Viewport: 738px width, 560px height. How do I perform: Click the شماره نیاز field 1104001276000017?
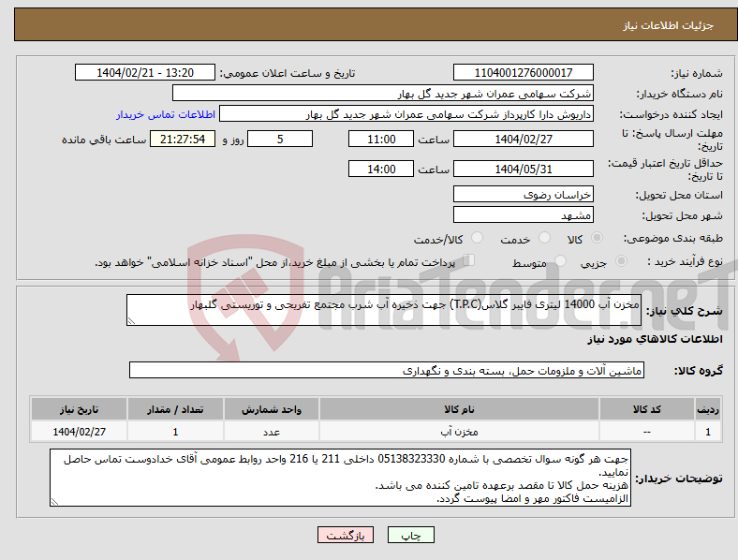(x=523, y=73)
